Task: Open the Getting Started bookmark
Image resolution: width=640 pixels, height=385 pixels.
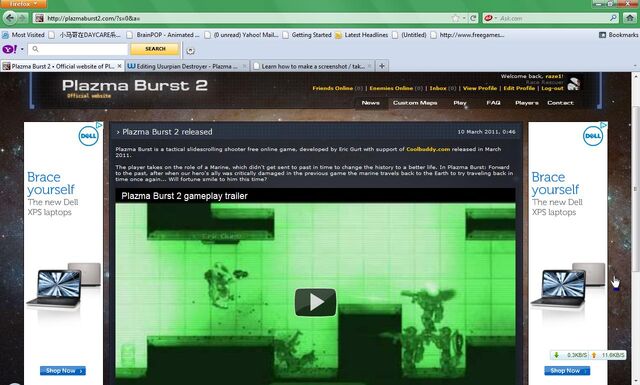Action: tap(307, 35)
